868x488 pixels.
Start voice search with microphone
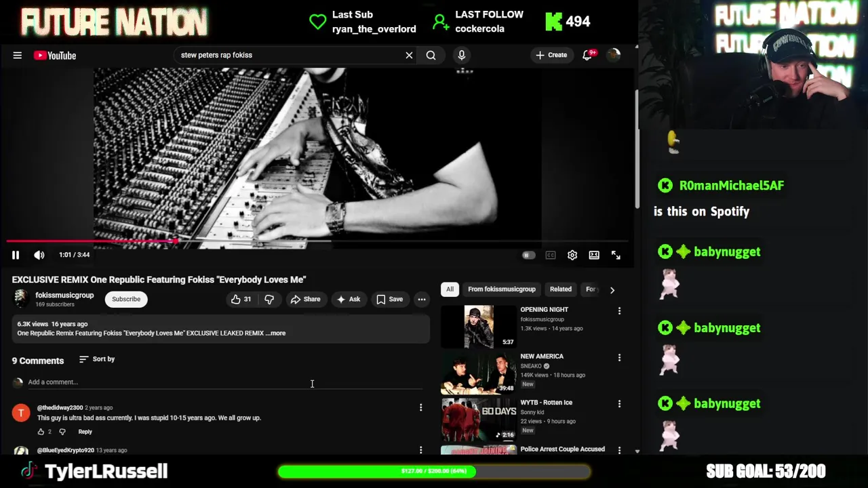(462, 56)
